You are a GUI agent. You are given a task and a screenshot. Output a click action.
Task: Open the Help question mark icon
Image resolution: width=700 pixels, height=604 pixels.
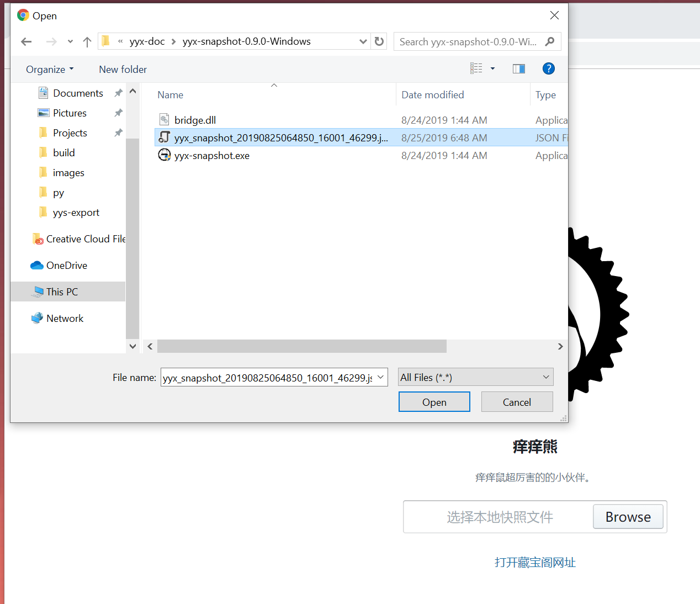point(548,68)
